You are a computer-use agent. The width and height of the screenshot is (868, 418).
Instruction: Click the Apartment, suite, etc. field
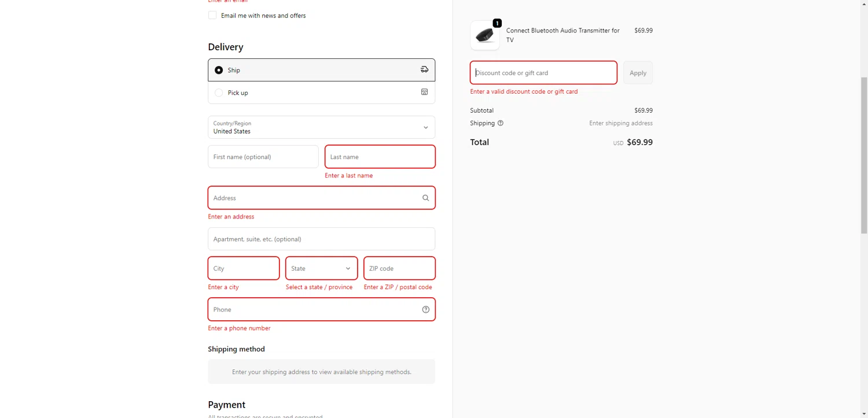point(321,239)
